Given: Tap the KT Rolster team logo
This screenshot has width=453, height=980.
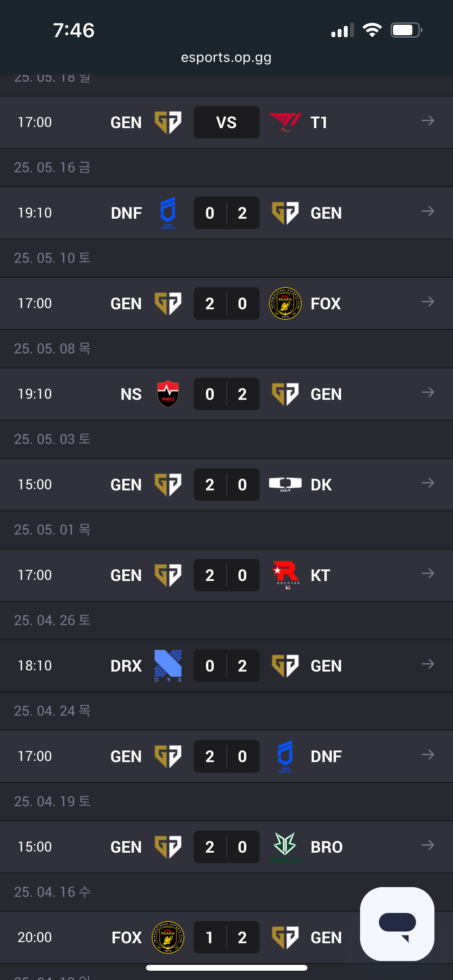Looking at the screenshot, I should pos(286,575).
